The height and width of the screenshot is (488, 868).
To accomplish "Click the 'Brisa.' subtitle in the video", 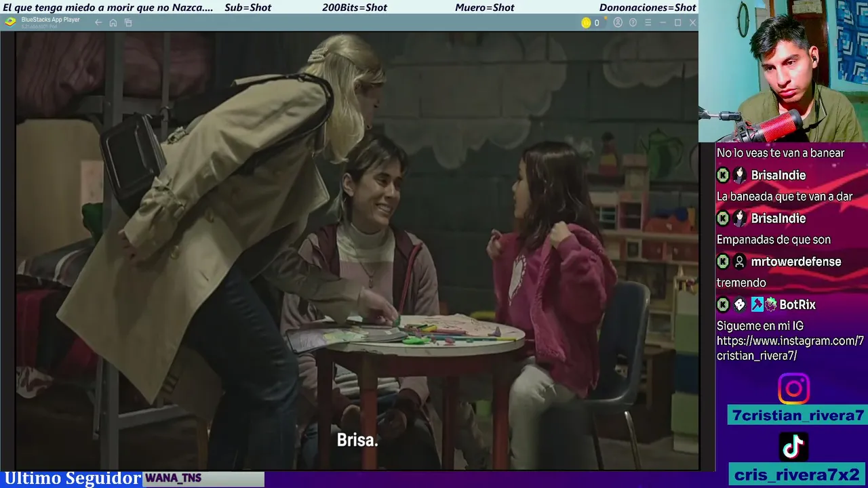I will 357,440.
